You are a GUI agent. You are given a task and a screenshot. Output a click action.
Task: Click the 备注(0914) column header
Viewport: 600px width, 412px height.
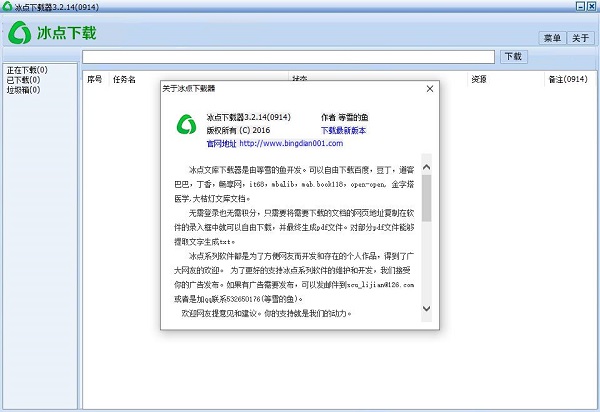tap(568, 79)
